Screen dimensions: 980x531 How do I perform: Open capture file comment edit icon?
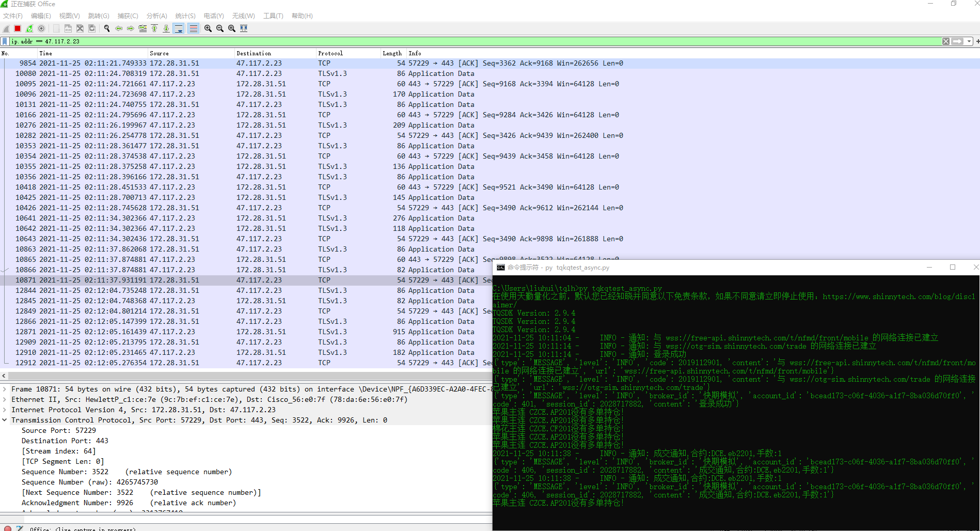[x=20, y=528]
